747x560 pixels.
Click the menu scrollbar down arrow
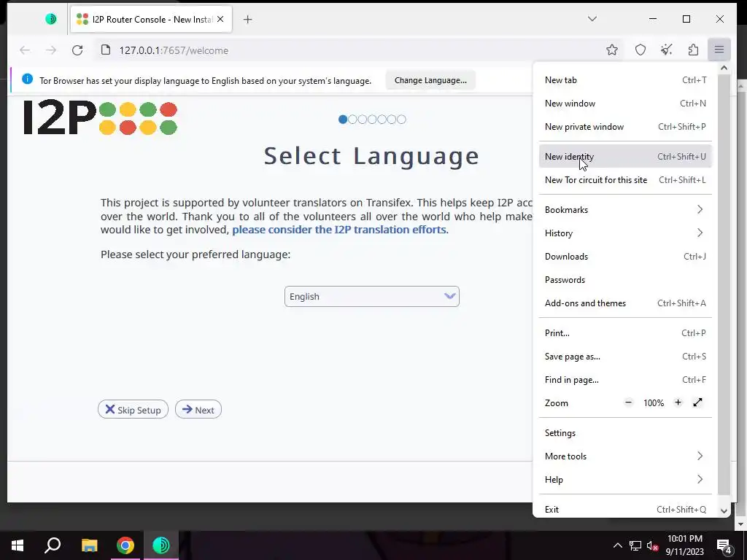[x=724, y=511]
